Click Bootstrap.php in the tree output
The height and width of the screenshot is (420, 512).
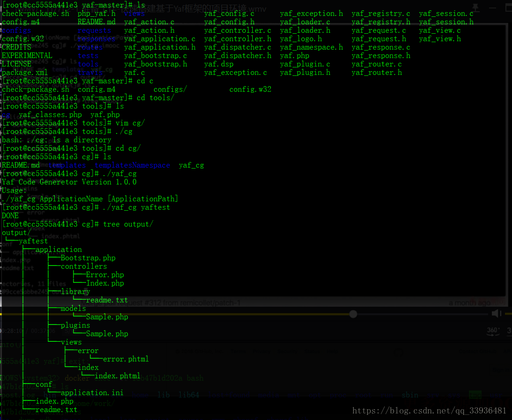(x=88, y=258)
